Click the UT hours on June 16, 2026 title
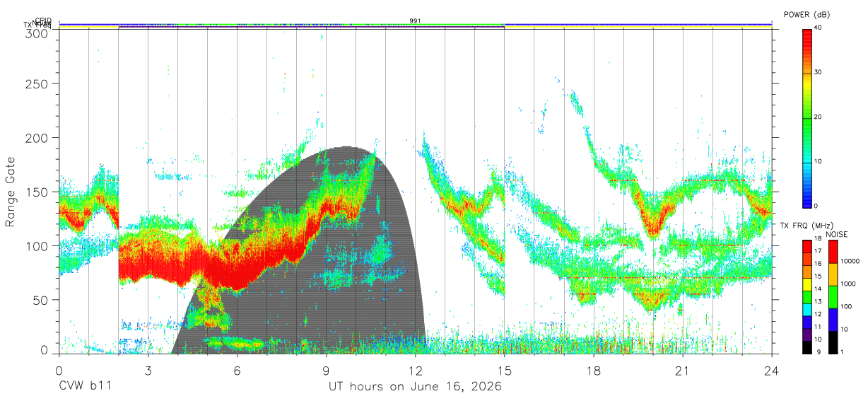Viewport: 868px width, 401px height. click(x=415, y=387)
